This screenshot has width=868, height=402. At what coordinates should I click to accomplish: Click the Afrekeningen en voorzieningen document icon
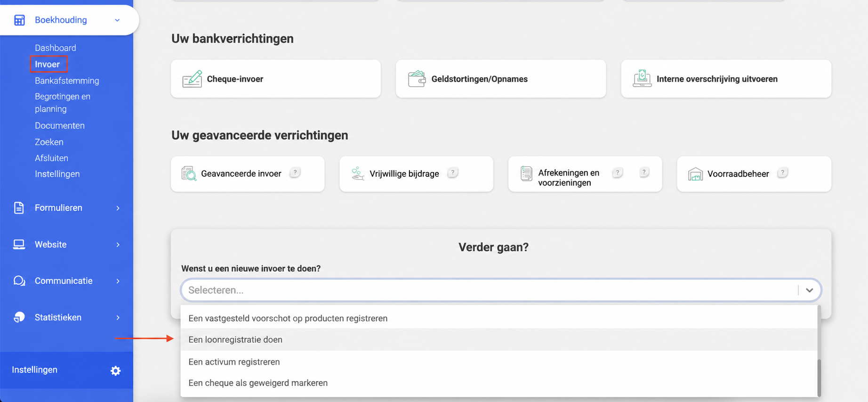526,173
